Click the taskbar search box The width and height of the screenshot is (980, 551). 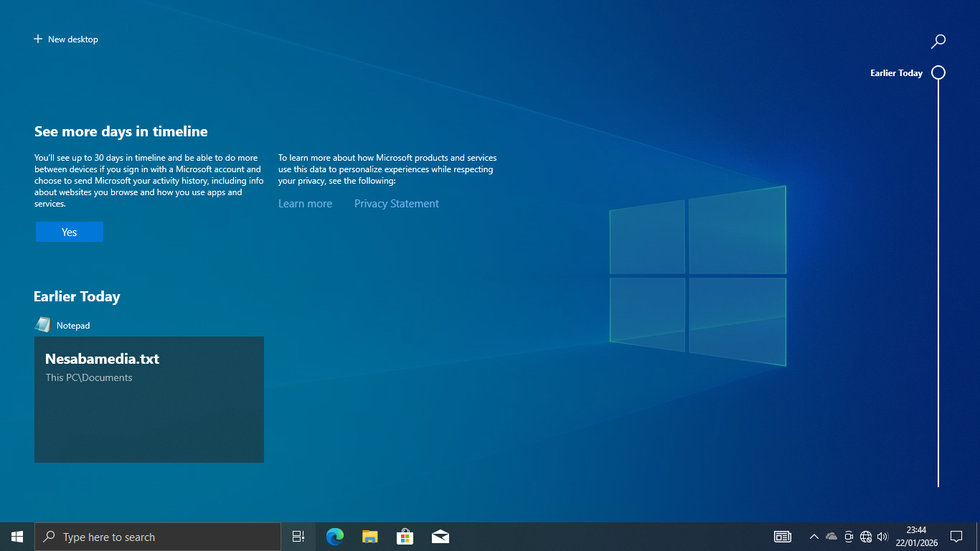(x=158, y=537)
